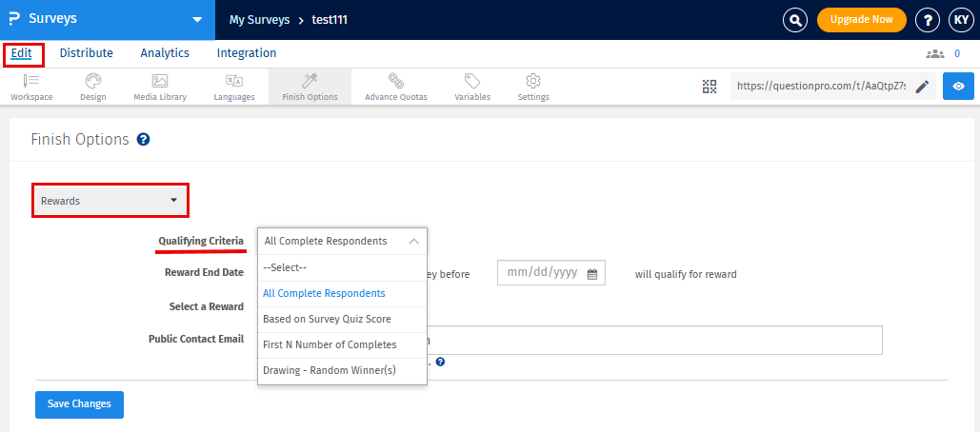
Task: Open the Media Library icon
Action: tap(160, 86)
